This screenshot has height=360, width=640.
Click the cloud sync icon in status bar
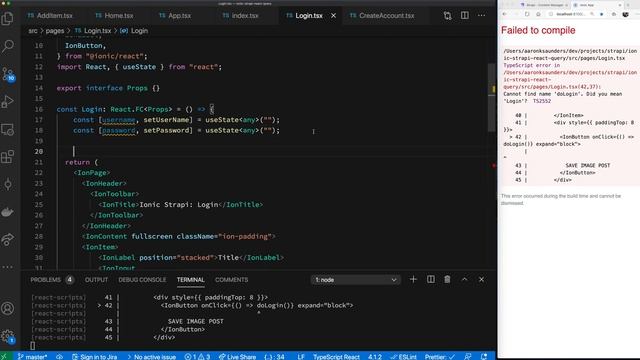click(60, 356)
